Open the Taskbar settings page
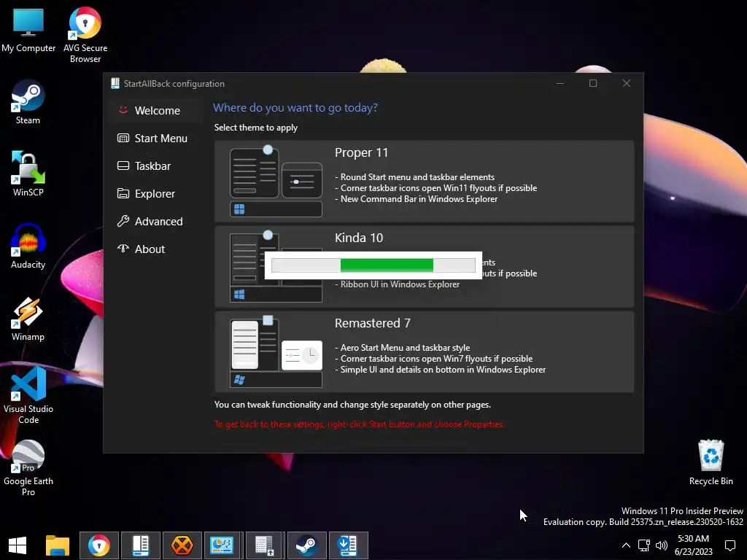The image size is (747, 560). pos(156,166)
